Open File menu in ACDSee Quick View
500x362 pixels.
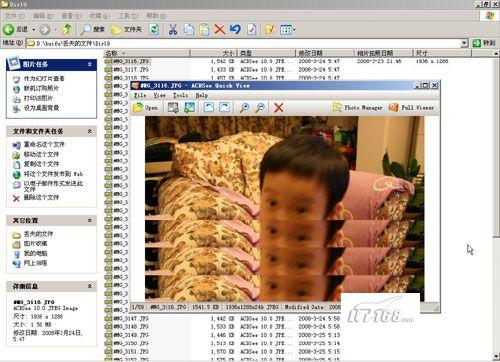tap(140, 95)
